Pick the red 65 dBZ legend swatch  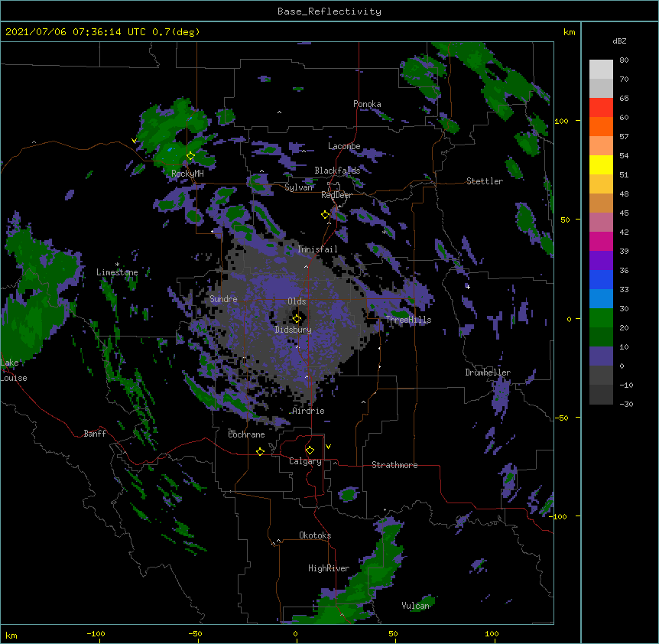pos(601,107)
